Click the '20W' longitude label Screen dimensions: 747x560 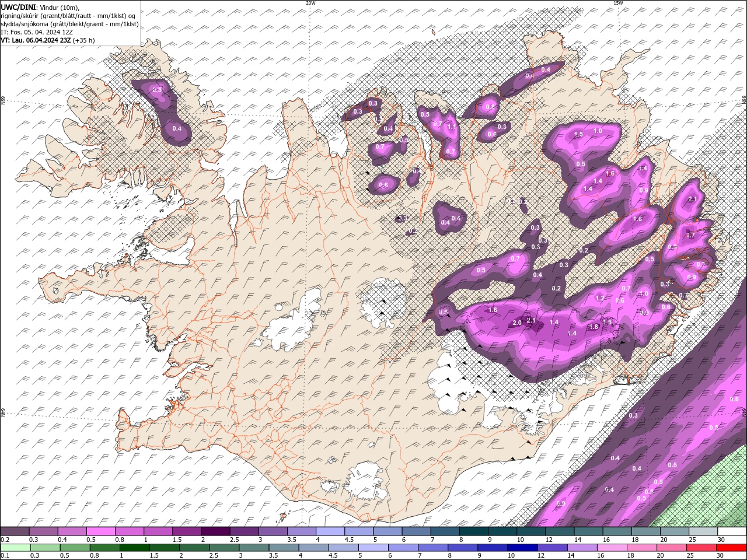click(x=310, y=3)
